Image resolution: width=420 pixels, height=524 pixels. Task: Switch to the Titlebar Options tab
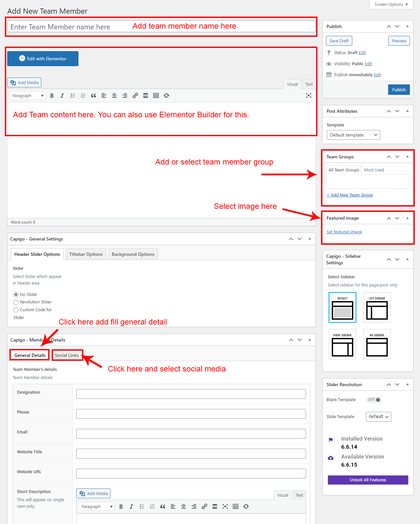click(x=86, y=254)
